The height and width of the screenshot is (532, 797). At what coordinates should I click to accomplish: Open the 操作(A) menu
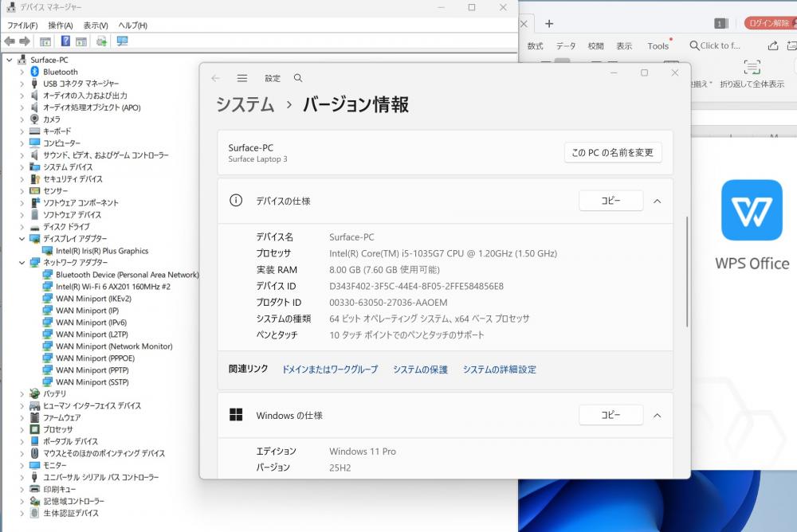[x=61, y=25]
